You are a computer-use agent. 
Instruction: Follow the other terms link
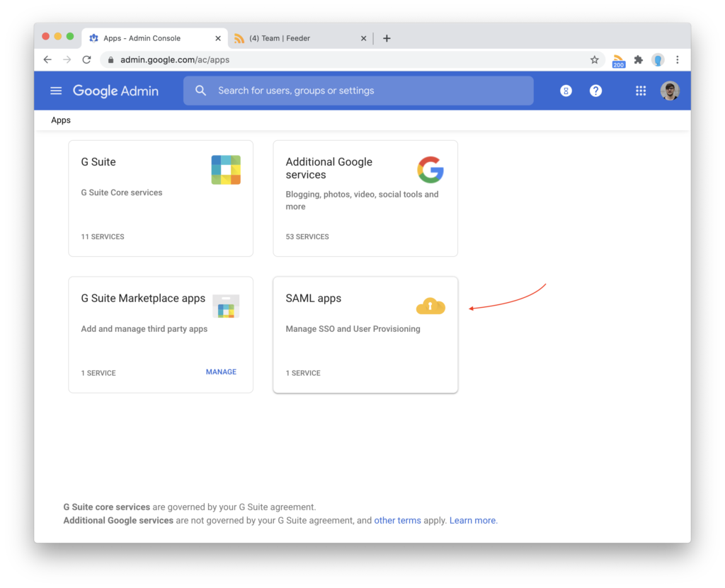[x=398, y=521]
